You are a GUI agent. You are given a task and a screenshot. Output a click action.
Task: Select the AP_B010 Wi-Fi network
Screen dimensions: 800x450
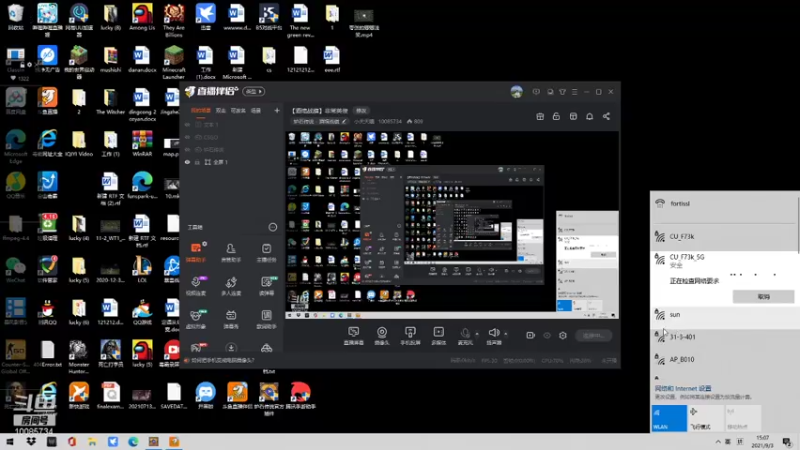(x=724, y=359)
